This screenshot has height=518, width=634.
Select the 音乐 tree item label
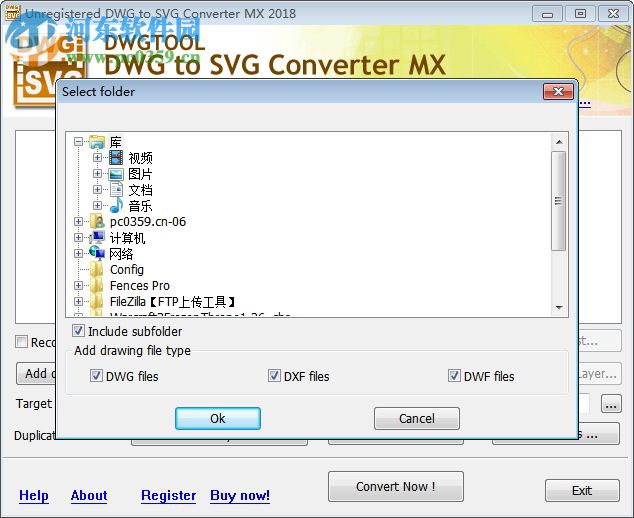(140, 206)
